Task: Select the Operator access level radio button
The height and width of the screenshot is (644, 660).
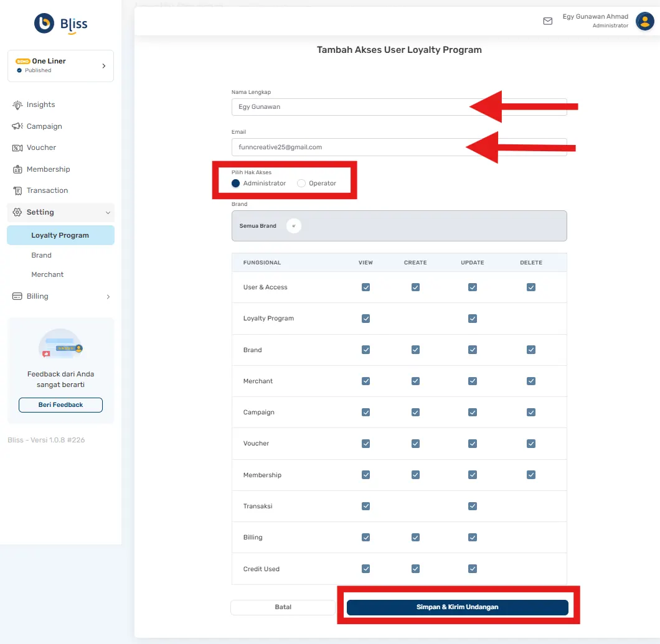Action: click(x=301, y=183)
